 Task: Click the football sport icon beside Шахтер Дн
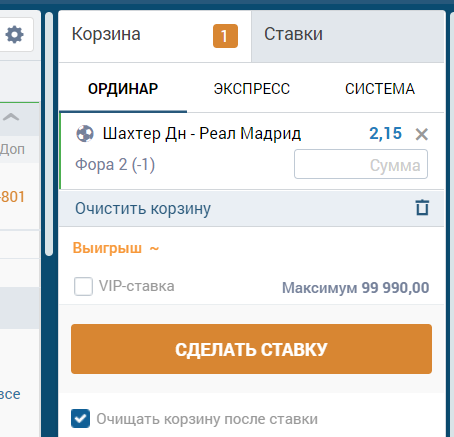85,134
